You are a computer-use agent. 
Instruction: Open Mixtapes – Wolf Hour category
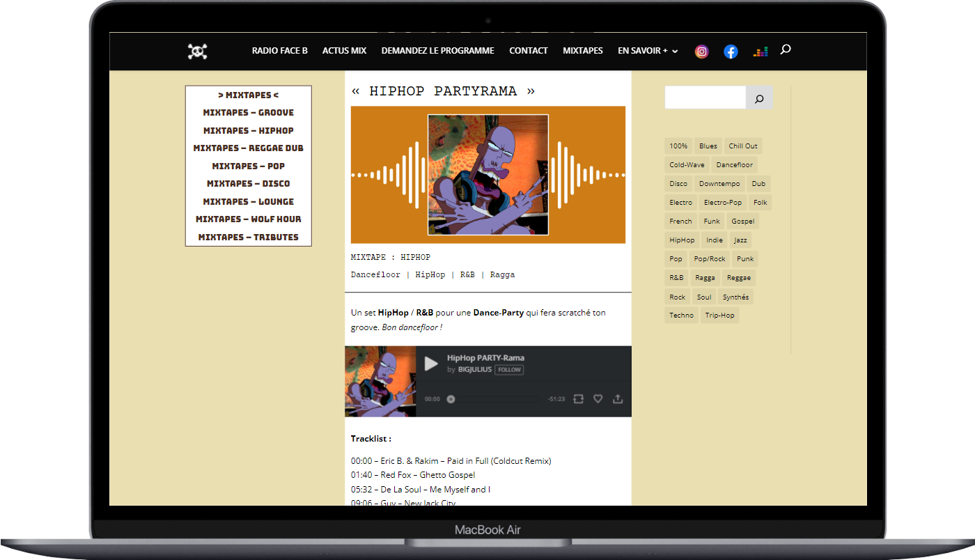pos(249,219)
